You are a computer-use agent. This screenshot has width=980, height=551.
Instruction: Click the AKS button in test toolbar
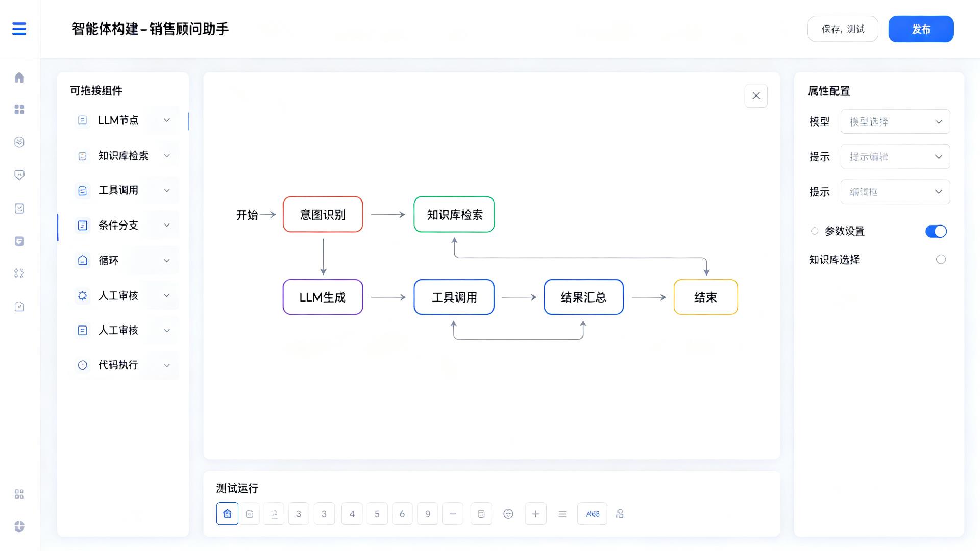coord(592,514)
